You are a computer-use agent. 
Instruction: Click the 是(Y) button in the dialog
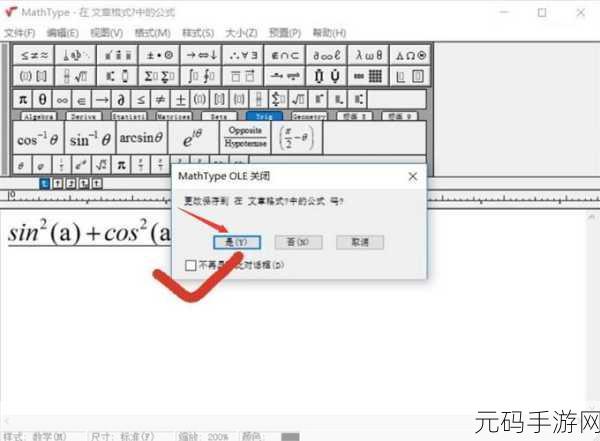(237, 242)
